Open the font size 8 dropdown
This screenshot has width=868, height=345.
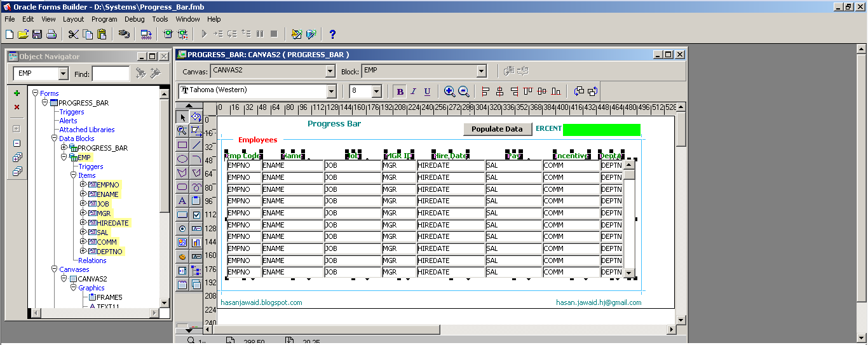[376, 91]
